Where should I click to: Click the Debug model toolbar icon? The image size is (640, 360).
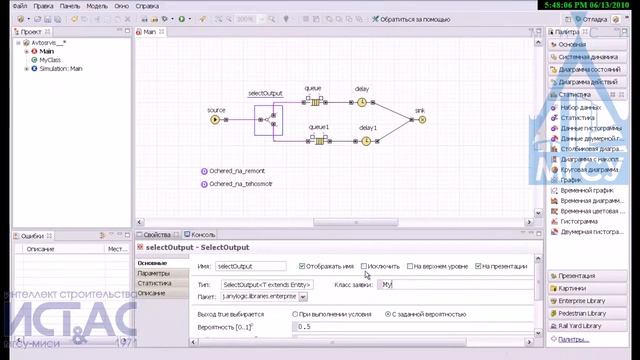(165, 19)
